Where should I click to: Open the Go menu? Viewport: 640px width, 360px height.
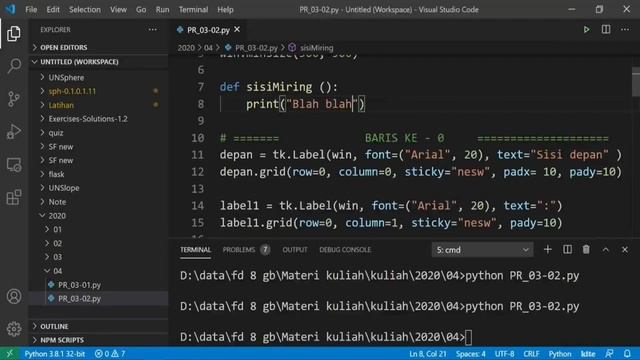click(141, 9)
